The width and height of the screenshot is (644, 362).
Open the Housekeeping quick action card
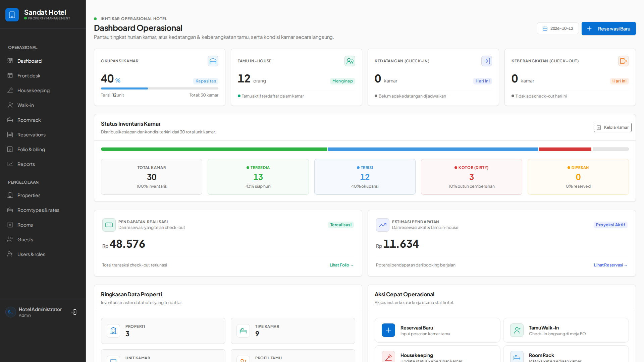click(437, 354)
